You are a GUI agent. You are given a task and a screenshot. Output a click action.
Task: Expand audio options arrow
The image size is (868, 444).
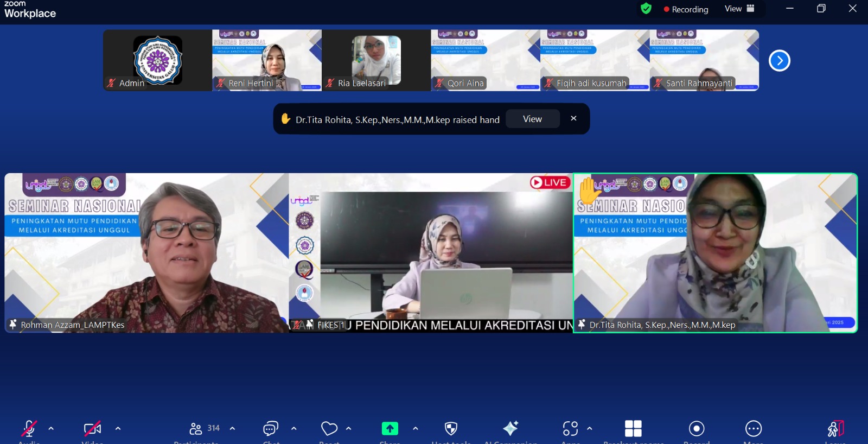51,428
